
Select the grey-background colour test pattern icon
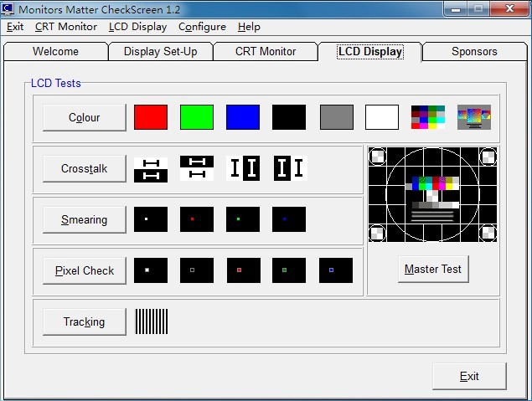coord(473,117)
